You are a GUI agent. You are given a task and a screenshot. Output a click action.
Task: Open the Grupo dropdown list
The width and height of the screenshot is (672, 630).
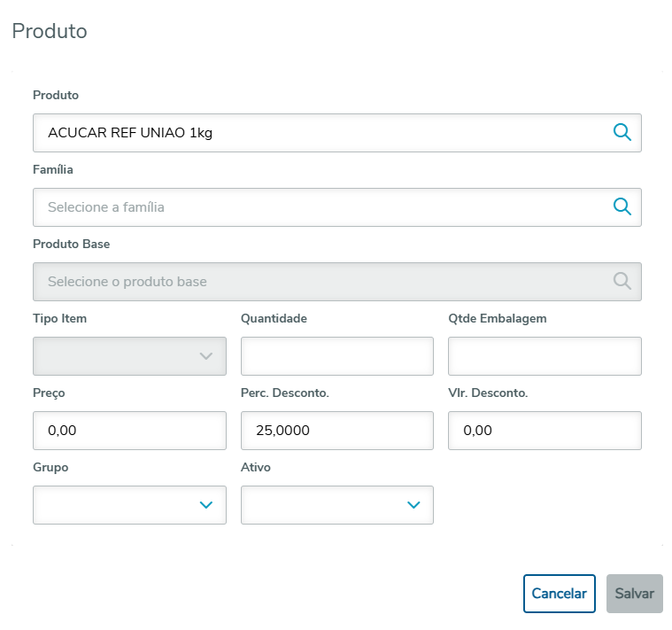click(x=129, y=505)
